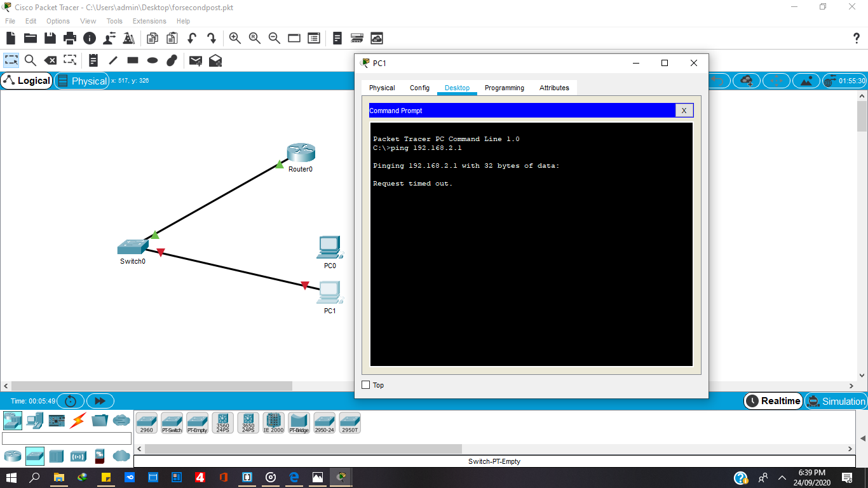
Task: Open the Attributes tab in PC1
Action: tap(554, 88)
